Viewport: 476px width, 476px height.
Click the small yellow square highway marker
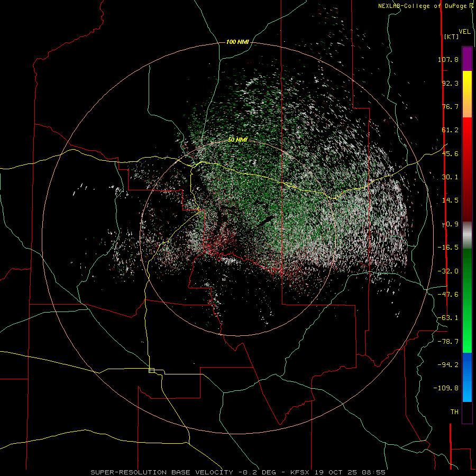[x=151, y=370]
